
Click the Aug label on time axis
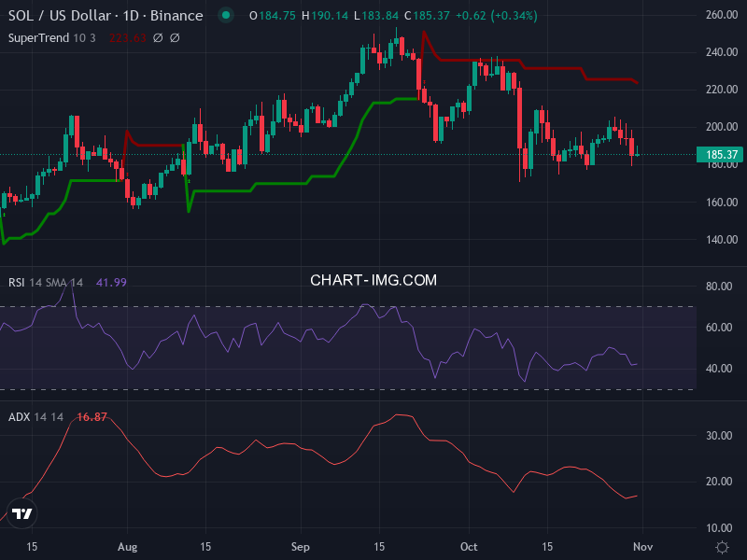click(129, 546)
